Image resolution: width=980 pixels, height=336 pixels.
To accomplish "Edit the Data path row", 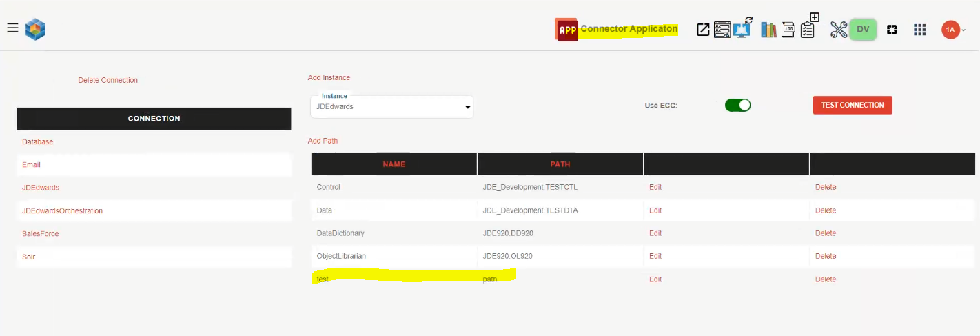I will tap(655, 210).
